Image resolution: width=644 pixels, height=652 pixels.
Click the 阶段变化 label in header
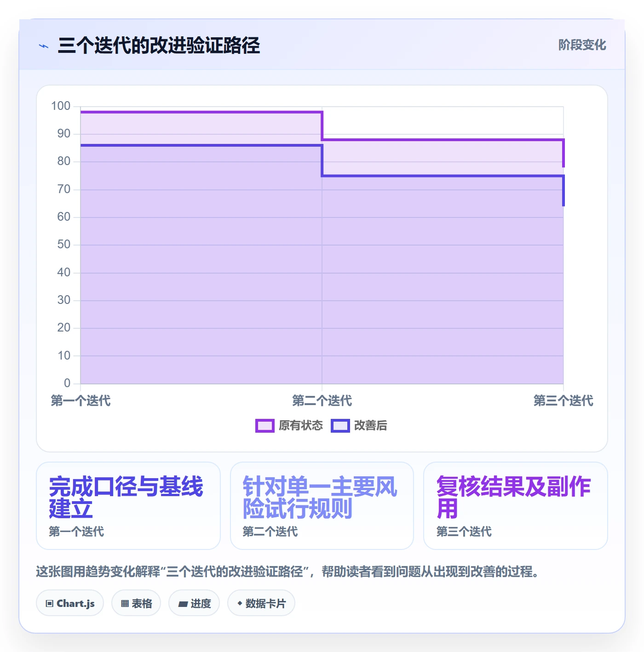click(x=582, y=45)
